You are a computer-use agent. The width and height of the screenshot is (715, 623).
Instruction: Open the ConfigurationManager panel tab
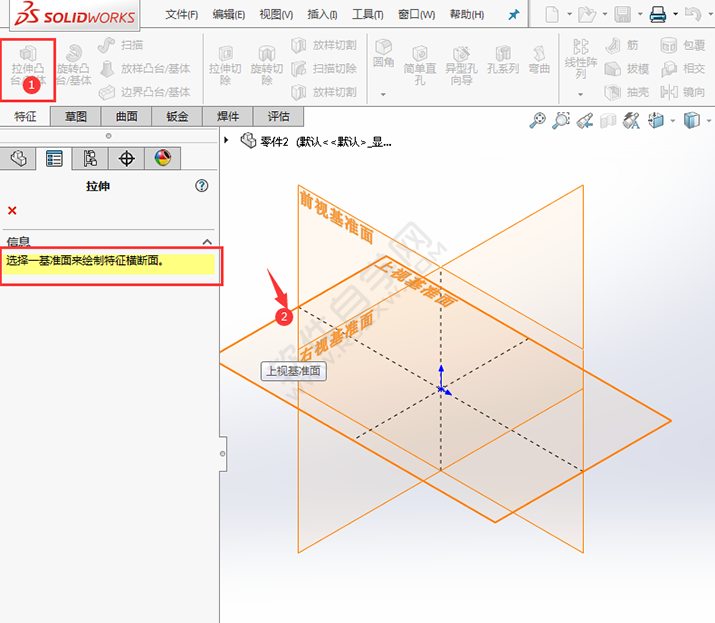(x=90, y=159)
